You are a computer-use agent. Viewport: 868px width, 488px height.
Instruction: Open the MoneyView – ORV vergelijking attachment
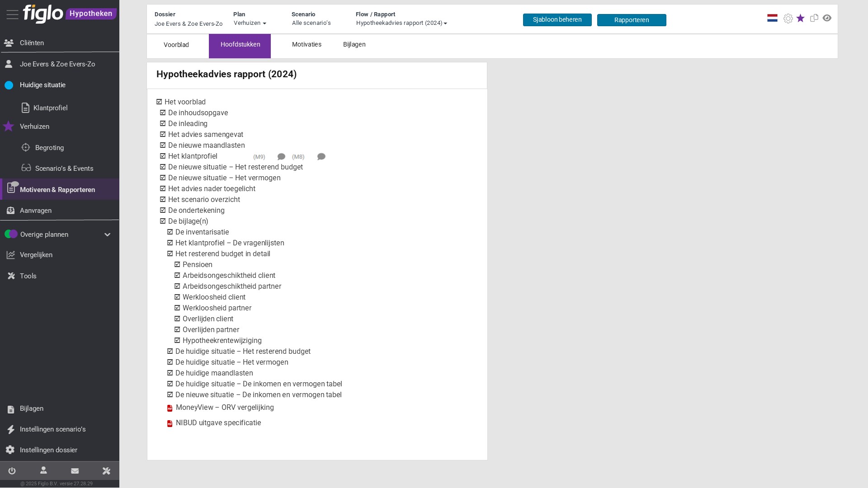[x=225, y=408]
